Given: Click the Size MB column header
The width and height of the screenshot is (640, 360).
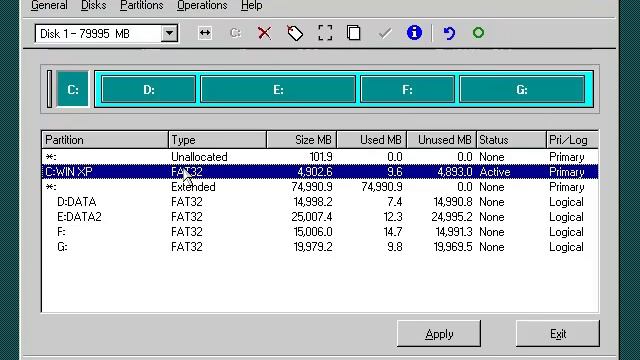Looking at the screenshot, I should point(302,140).
